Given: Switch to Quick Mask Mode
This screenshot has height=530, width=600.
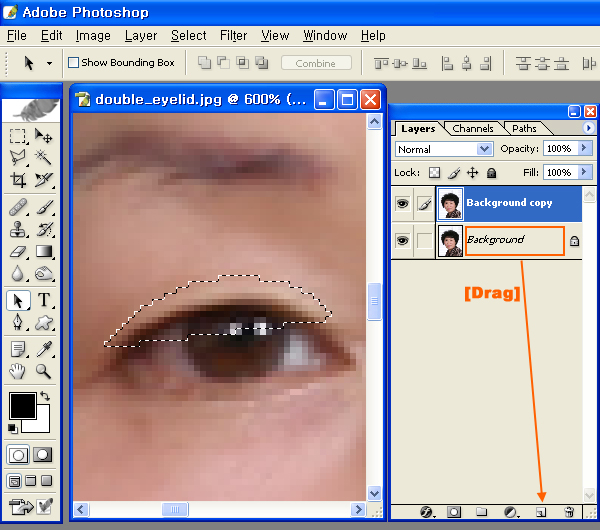Looking at the screenshot, I should click(42, 455).
